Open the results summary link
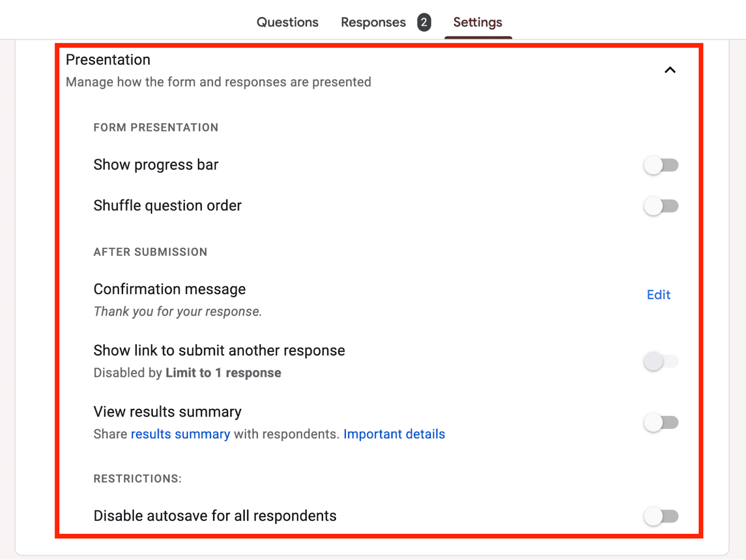Viewport: 746px width, 560px height. (180, 434)
